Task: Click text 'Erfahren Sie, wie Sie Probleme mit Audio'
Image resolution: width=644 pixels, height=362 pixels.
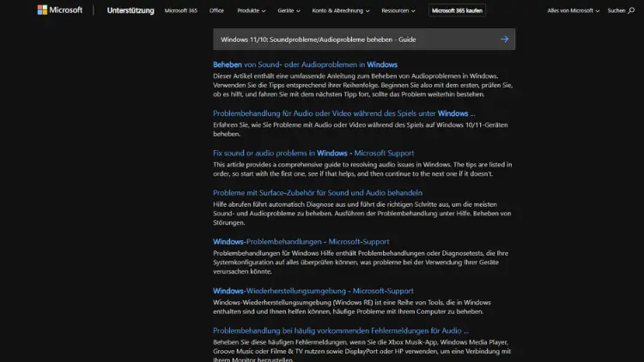Action: click(x=275, y=124)
